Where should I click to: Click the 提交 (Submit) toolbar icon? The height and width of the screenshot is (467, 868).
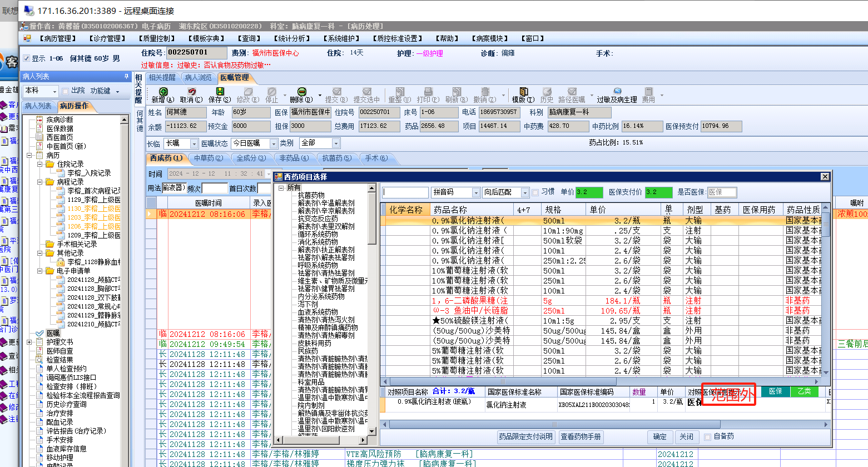(x=336, y=92)
